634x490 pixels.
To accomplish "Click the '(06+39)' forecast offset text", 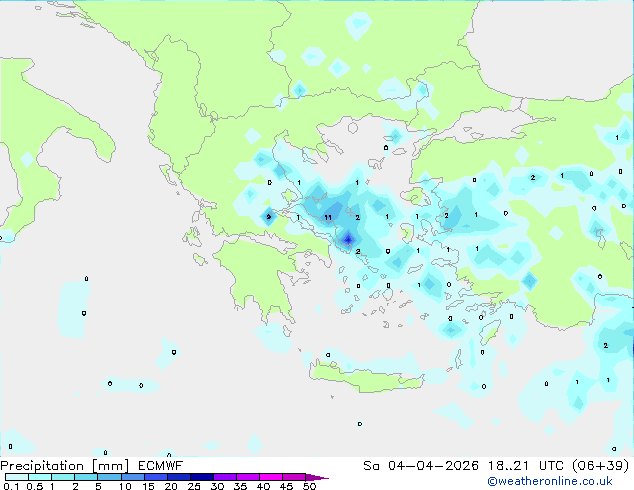I will [601, 466].
